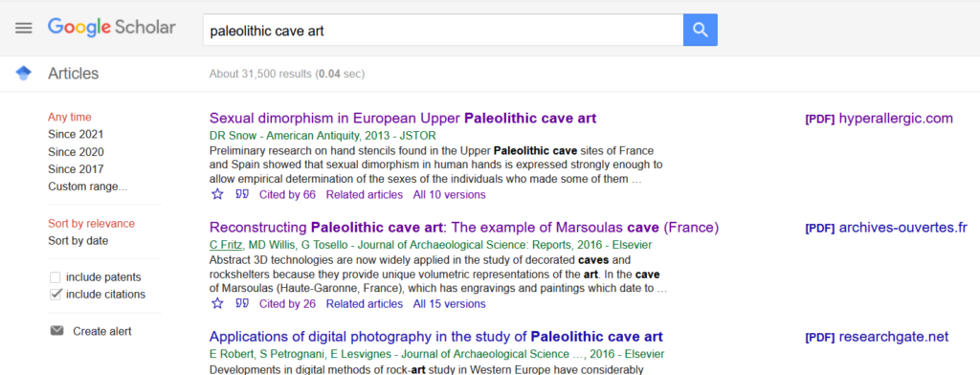Click the About 31,500 results text
The width and height of the screenshot is (980, 375).
point(287,75)
